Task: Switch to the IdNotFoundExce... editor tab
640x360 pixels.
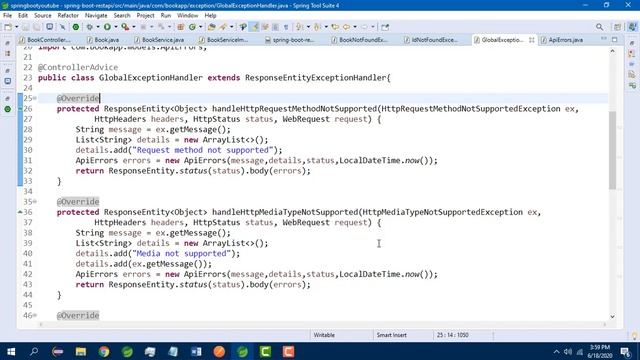Action: click(431, 40)
